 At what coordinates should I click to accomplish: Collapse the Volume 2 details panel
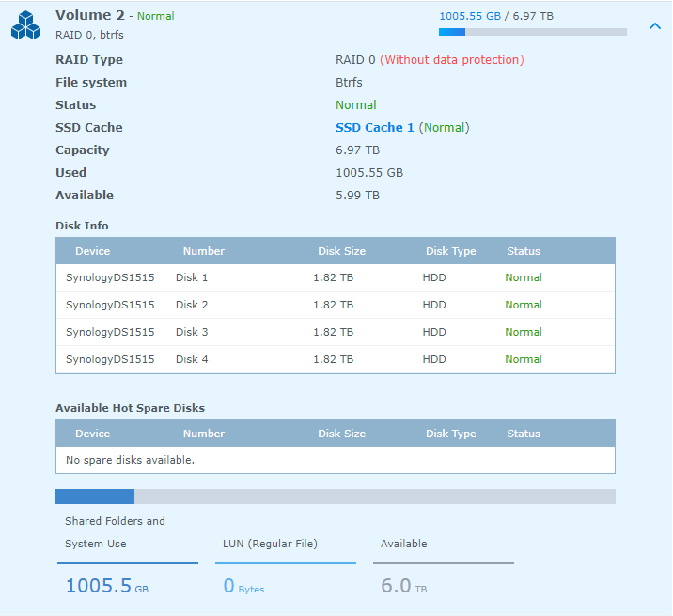pyautogui.click(x=655, y=26)
